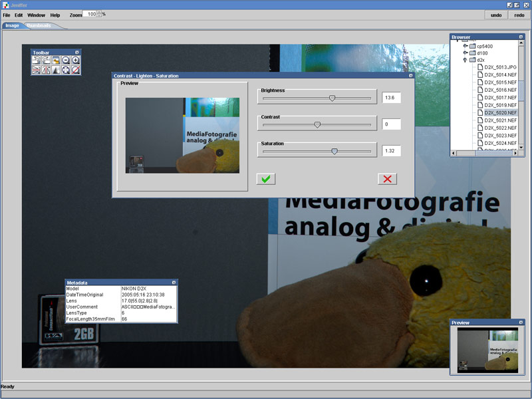The image size is (532, 399).
Task: Flip the image vertically in the Toolbar
Action: click(x=36, y=70)
